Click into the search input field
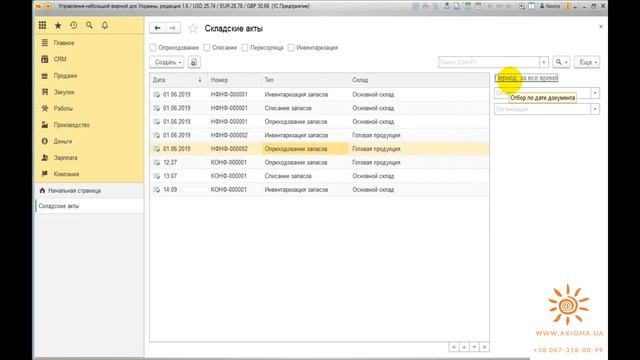This screenshot has height=360, width=640. (x=489, y=62)
